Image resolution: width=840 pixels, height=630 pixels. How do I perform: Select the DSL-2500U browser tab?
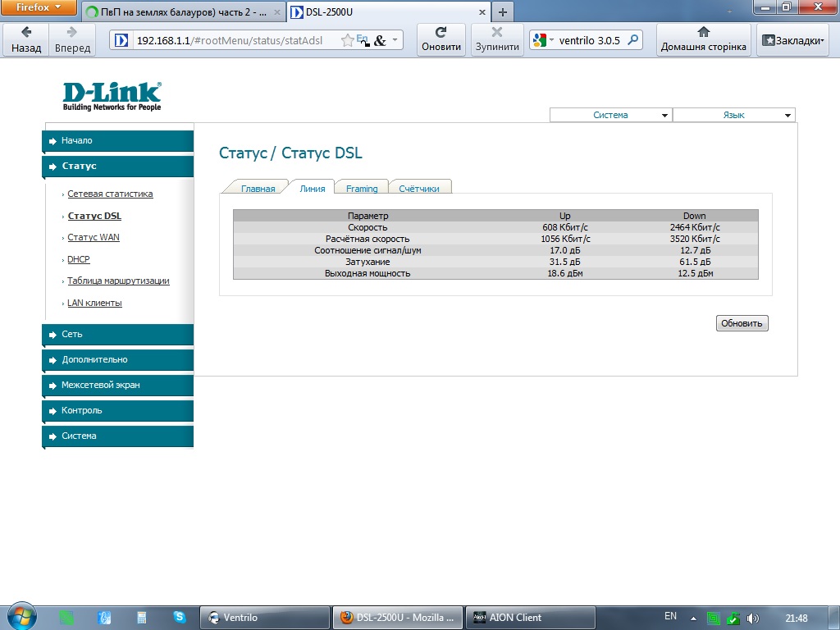388,11
